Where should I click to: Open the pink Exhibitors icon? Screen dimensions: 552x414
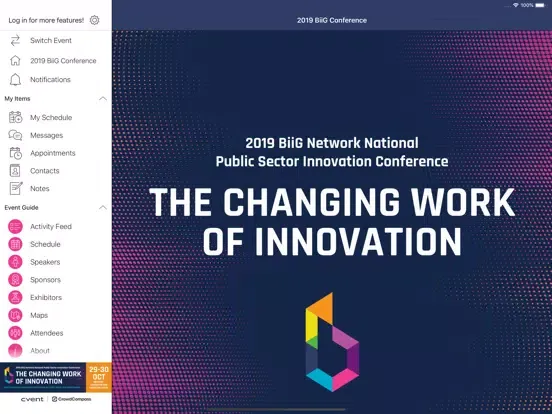point(15,297)
